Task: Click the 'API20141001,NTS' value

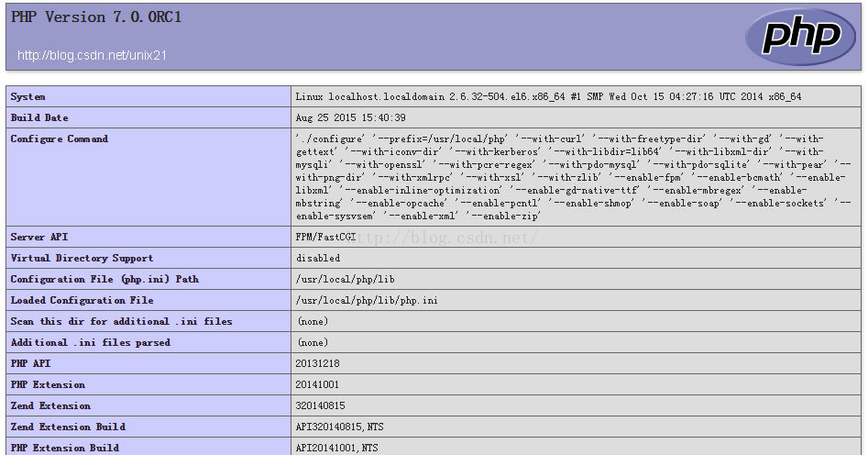Action: coord(336,448)
